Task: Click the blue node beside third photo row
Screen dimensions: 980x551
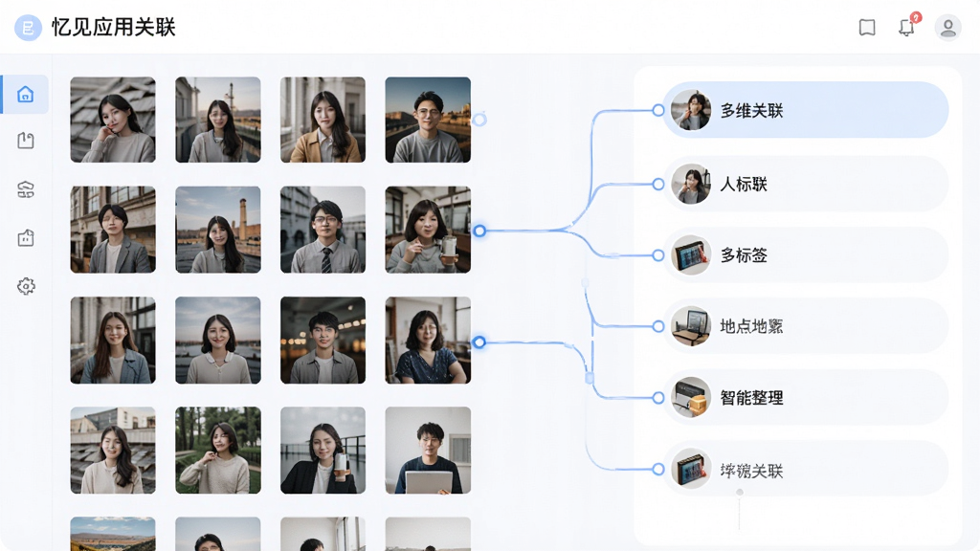Action: [479, 342]
